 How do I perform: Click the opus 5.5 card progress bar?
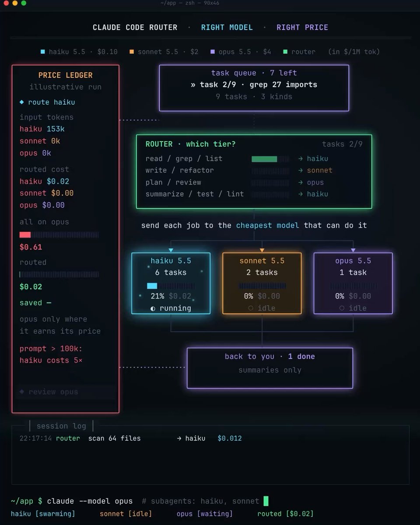click(353, 286)
